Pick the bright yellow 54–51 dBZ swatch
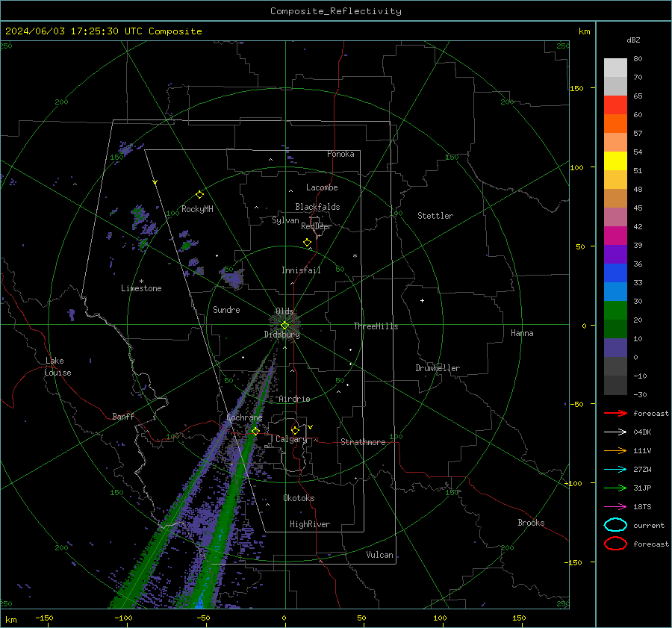The image size is (672, 628). click(615, 161)
